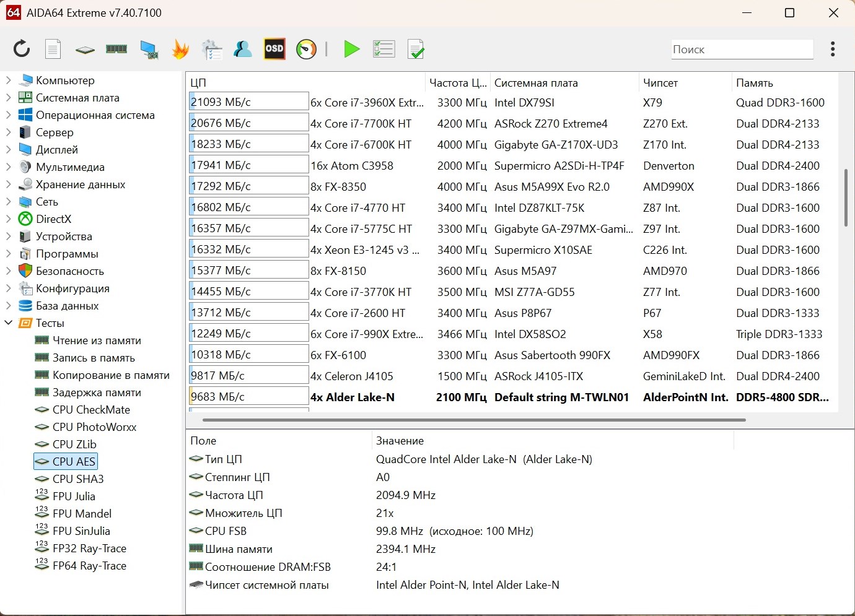Click the RAM memory benchmark toolbar icon
Image resolution: width=855 pixels, height=616 pixels.
coord(116,49)
